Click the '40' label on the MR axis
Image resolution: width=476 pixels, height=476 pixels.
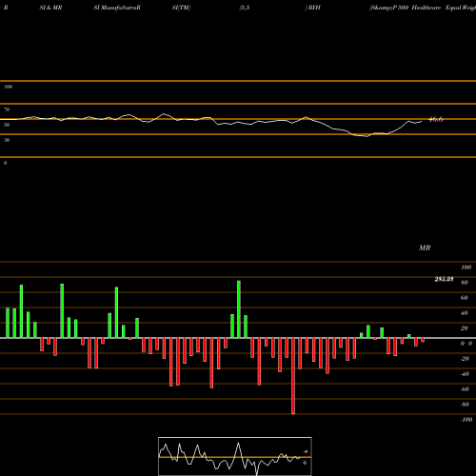(x=465, y=313)
